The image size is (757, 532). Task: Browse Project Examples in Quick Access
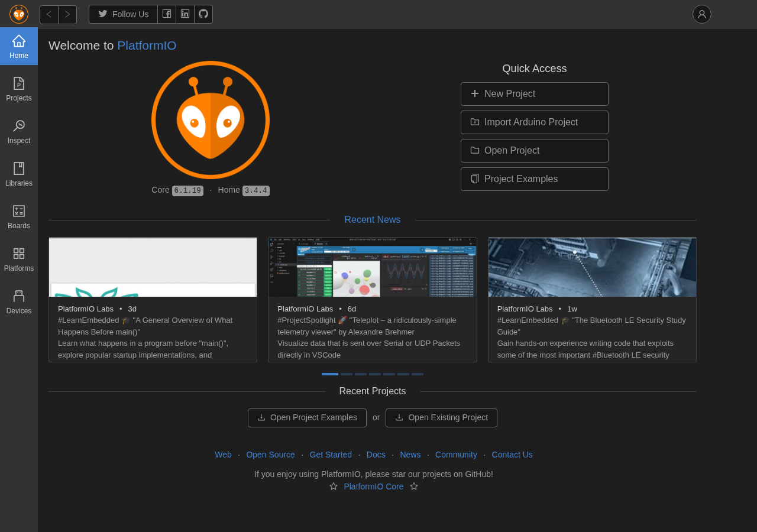click(535, 179)
